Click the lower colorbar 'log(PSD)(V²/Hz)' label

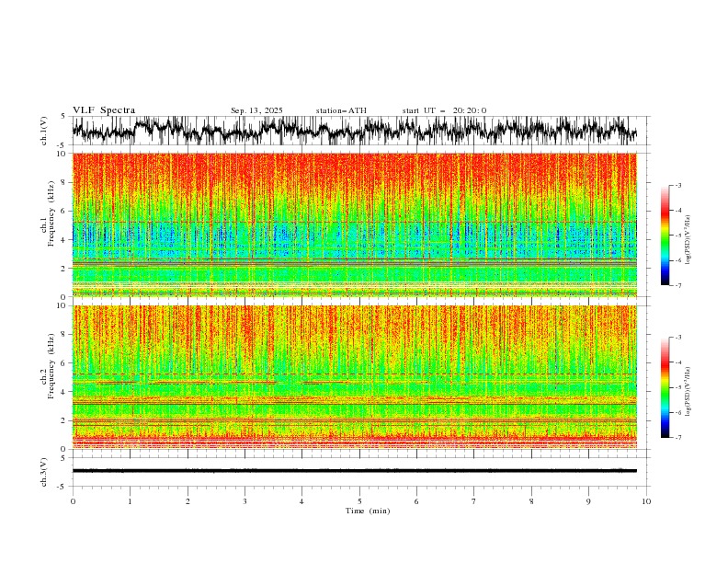click(x=688, y=392)
